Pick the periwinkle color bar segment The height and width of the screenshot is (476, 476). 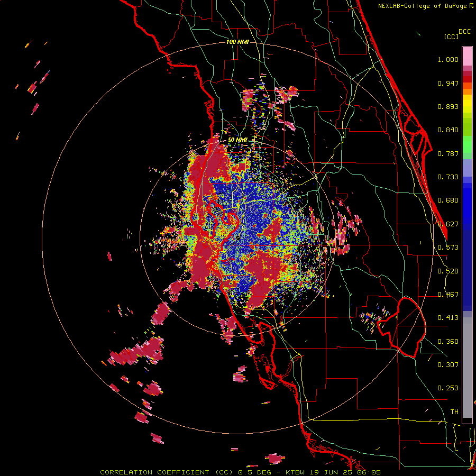(467, 168)
